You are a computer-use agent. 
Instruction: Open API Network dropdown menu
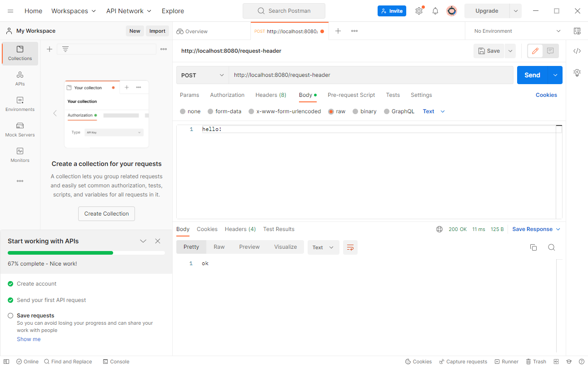coord(129,11)
